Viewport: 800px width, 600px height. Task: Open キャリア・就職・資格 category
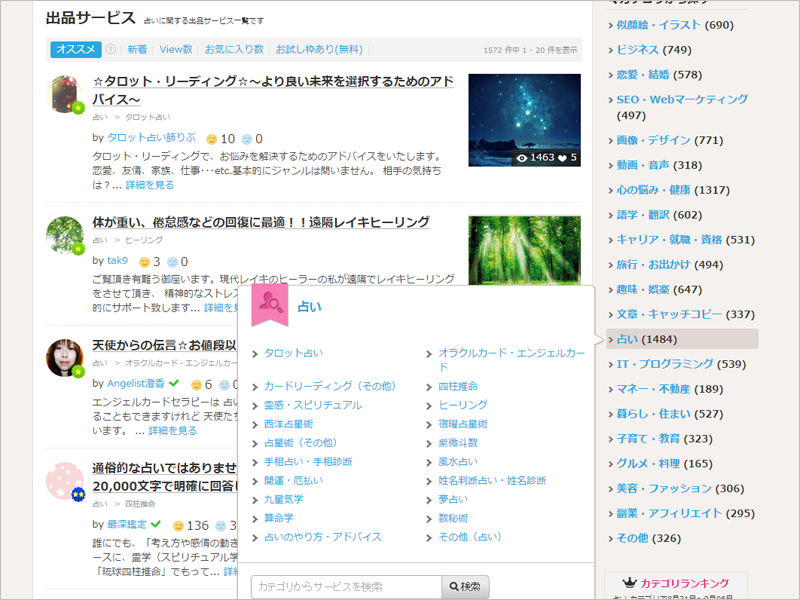(669, 240)
